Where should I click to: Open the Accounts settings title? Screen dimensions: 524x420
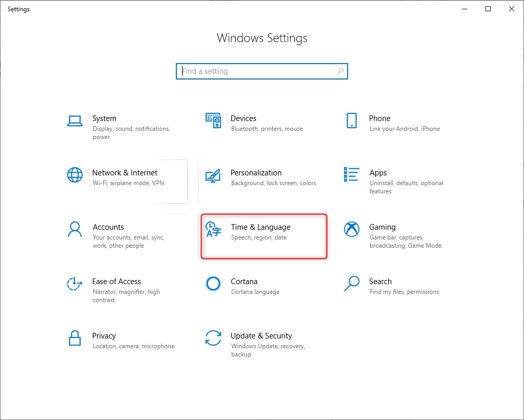[108, 227]
